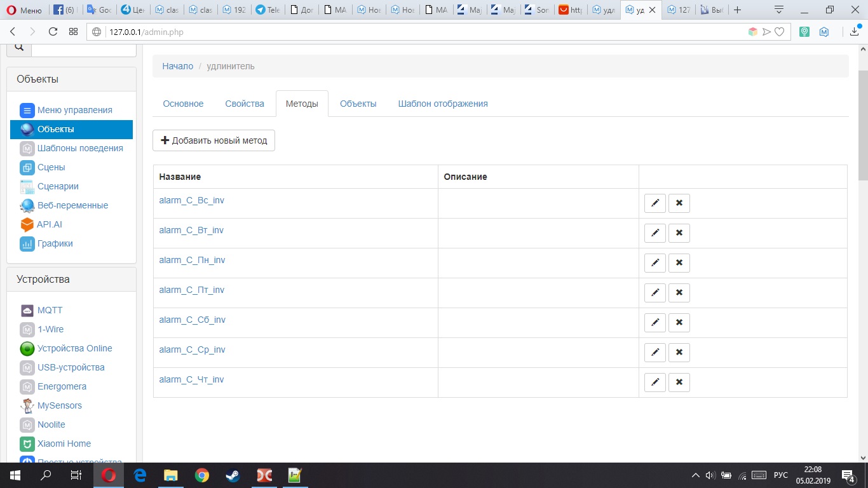The image size is (868, 488).
Task: Delete the alarm_C_Пн_inv method
Action: (679, 263)
